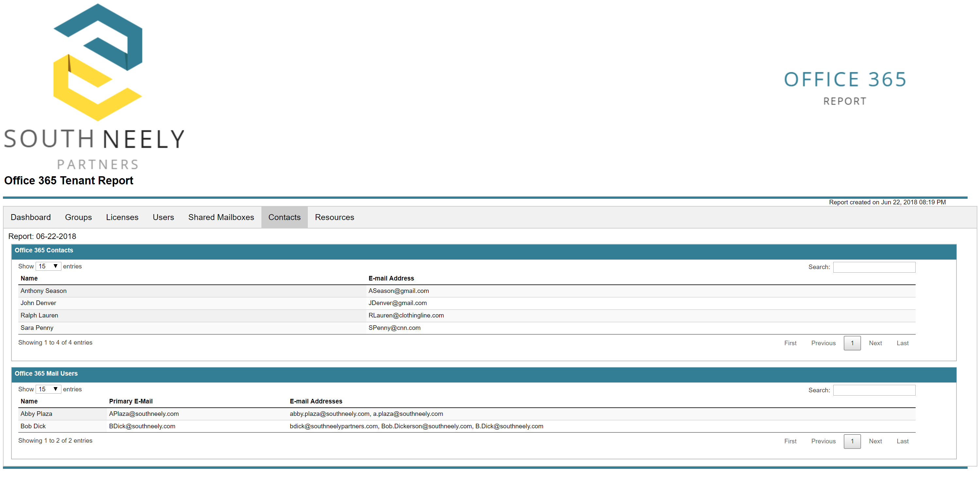Click Abby Plaza's e-mail addresses list

pyautogui.click(x=366, y=414)
